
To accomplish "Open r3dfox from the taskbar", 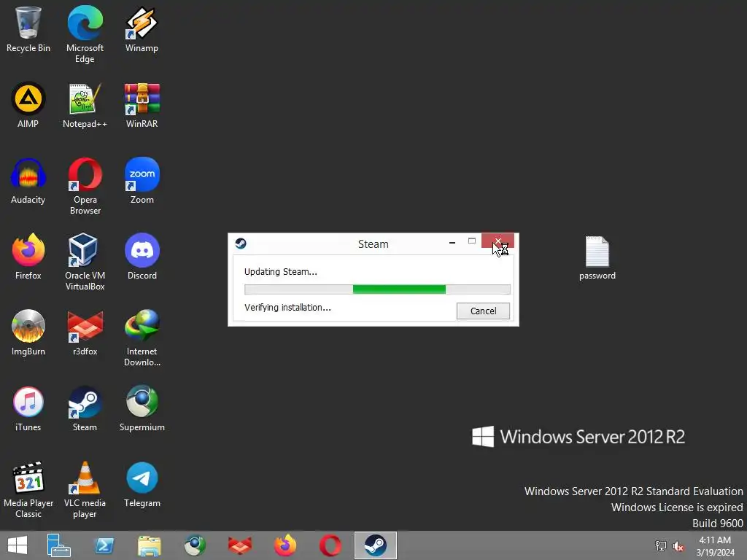I will [x=239, y=545].
